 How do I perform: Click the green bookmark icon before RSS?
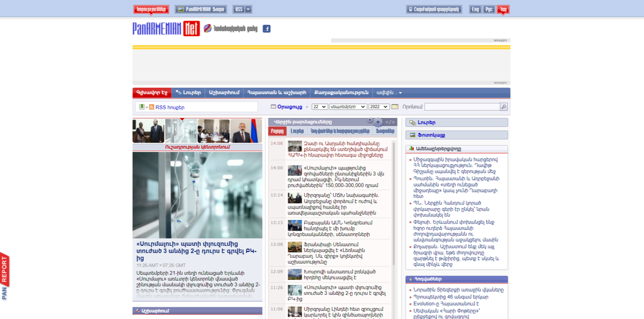pyautogui.click(x=142, y=107)
